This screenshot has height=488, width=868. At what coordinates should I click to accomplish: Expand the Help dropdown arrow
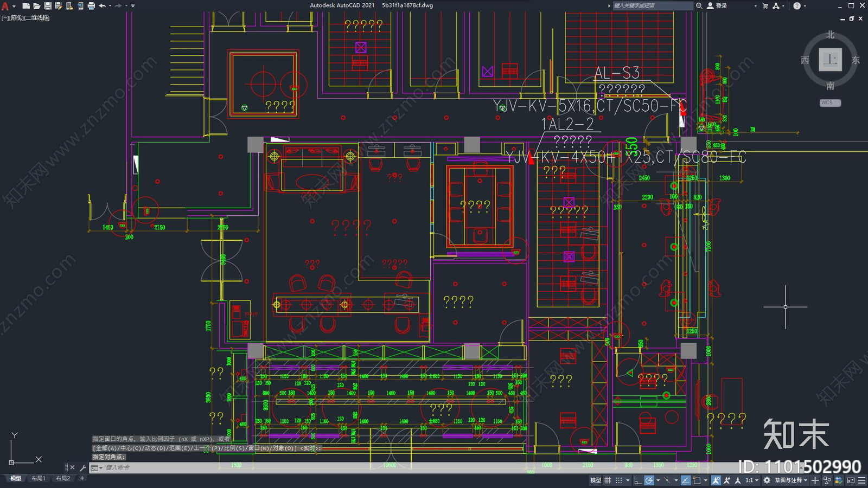805,5
